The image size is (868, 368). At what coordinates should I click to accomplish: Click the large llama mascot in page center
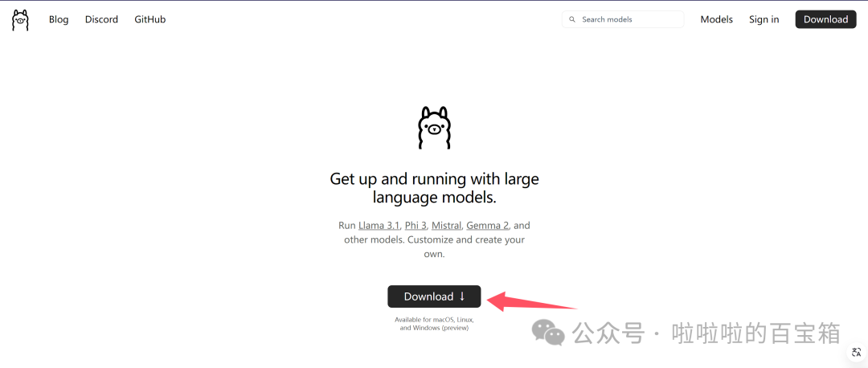(x=434, y=128)
